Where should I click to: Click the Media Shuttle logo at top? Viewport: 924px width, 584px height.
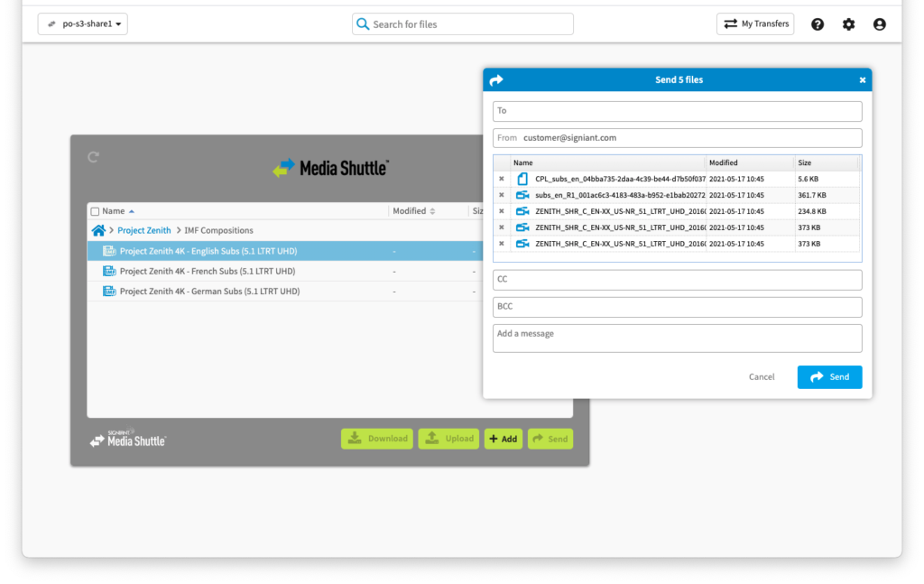(x=331, y=168)
